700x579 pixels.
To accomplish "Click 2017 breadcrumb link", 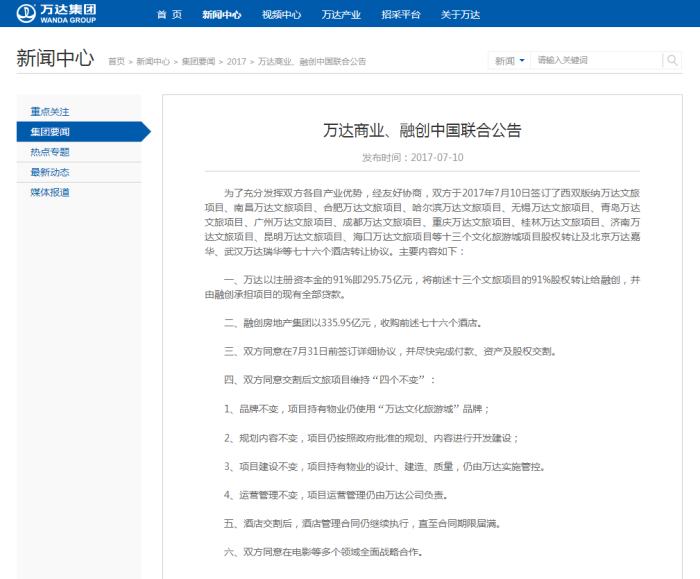I will pyautogui.click(x=236, y=62).
